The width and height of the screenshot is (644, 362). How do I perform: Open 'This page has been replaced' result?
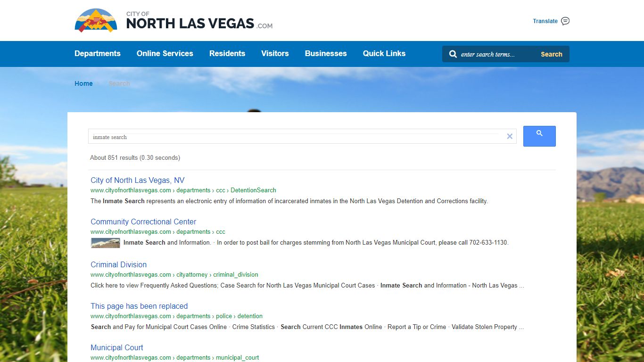(139, 306)
